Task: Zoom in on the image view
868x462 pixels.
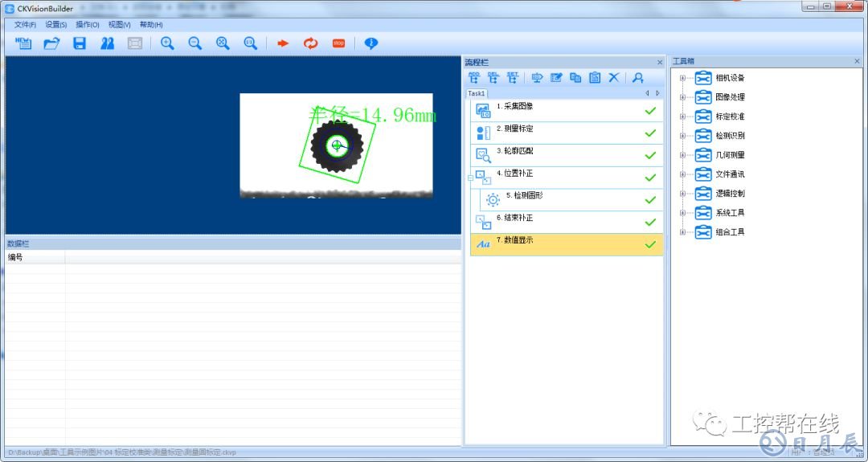Action: [x=167, y=43]
